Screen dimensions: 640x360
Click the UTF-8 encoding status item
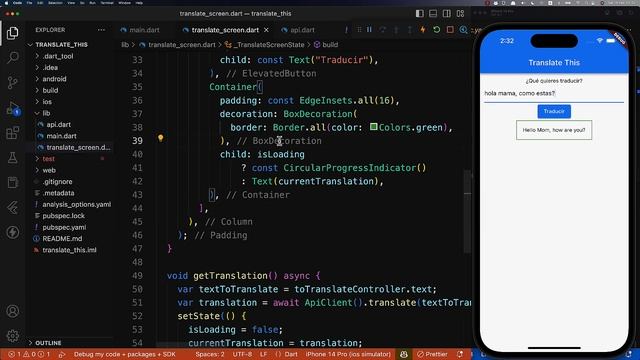(x=242, y=354)
